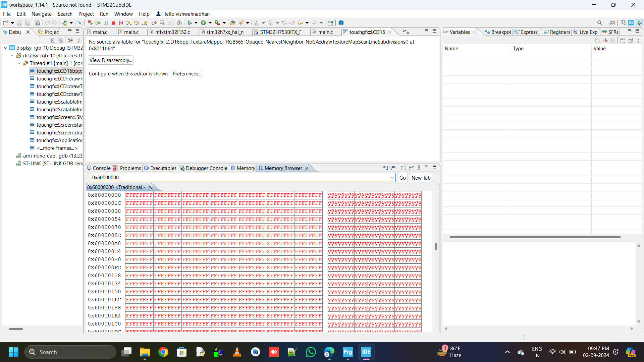Viewport: 644px width, 362px height.
Task: Step Over the current source line
Action: click(x=137, y=23)
